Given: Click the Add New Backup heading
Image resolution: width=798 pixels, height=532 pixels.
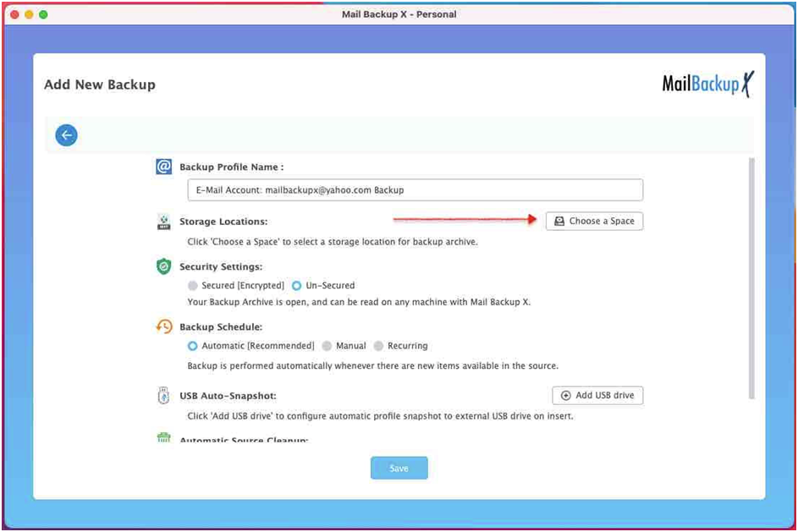Looking at the screenshot, I should point(100,85).
